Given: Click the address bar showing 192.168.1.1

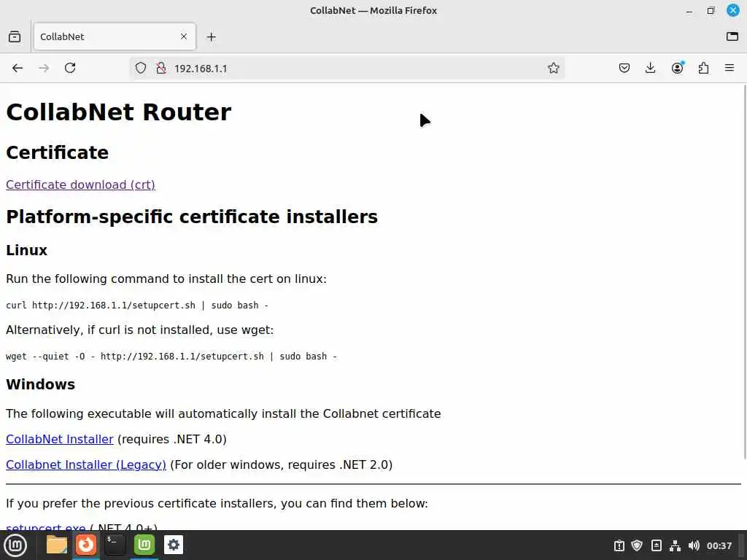Looking at the screenshot, I should 348,68.
